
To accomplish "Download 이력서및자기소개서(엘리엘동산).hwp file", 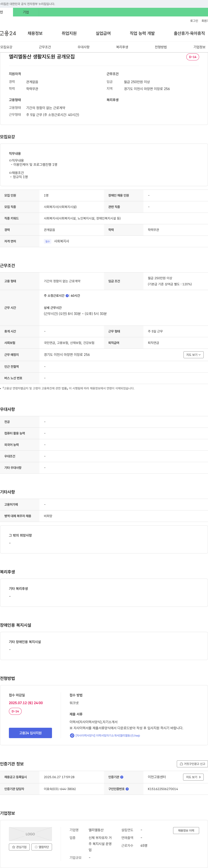I will [x=108, y=736].
